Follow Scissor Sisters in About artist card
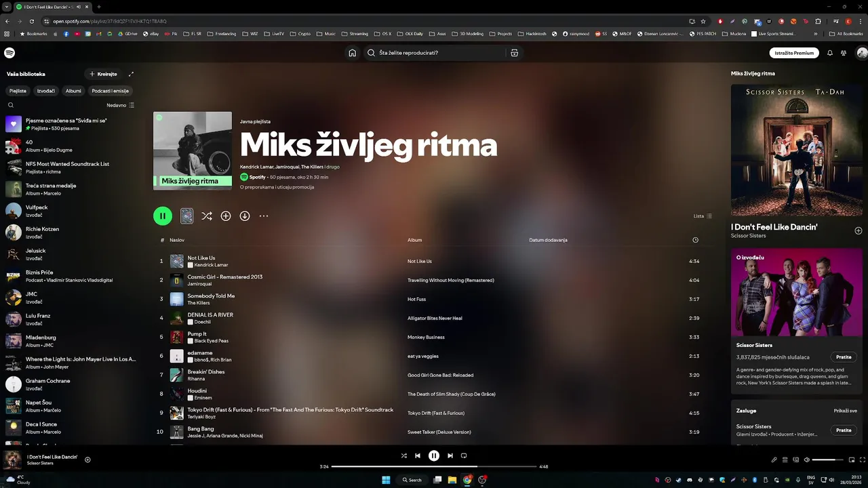 coord(844,357)
